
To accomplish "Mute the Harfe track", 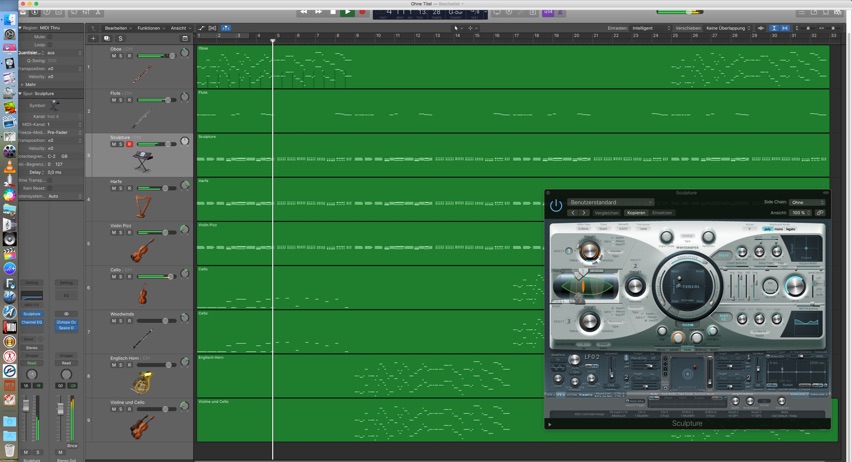I will [x=114, y=188].
